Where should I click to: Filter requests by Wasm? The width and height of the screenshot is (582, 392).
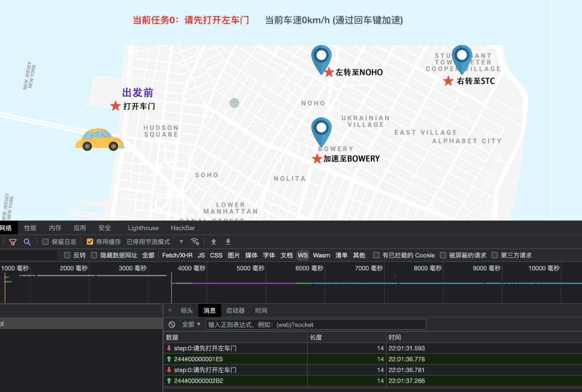tap(322, 255)
